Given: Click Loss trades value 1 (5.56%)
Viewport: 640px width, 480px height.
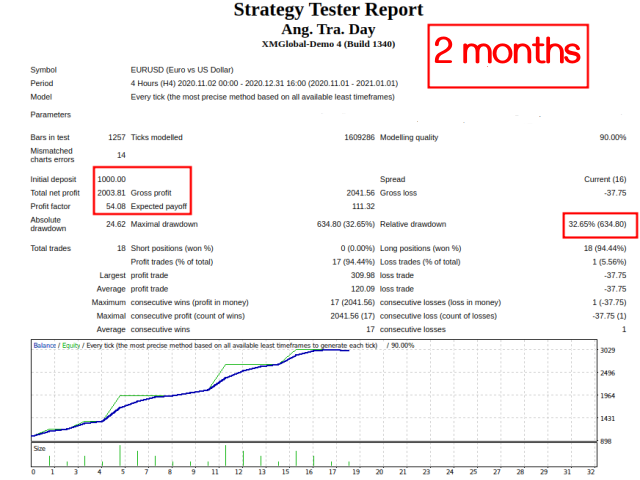Looking at the screenshot, I should (x=609, y=262).
